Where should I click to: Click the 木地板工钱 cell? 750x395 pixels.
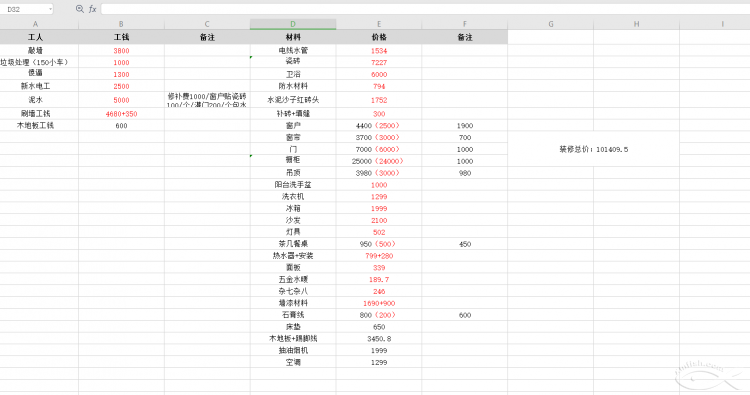[35, 125]
